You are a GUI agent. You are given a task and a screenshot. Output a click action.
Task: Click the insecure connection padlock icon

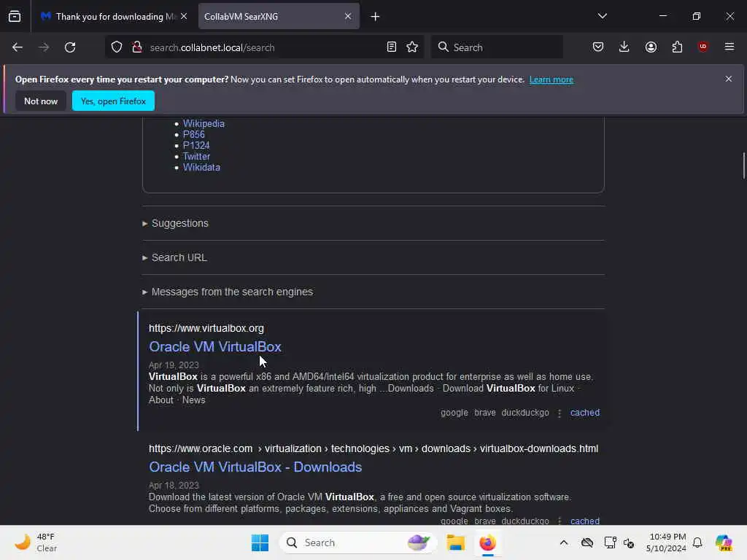[x=136, y=47]
